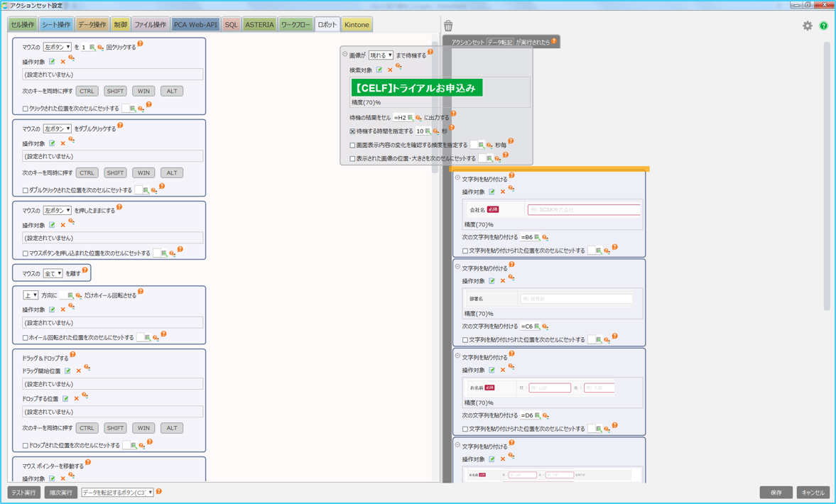
Task: Uncheck the 待機する時間を指定する checkbox
Action: coord(352,131)
